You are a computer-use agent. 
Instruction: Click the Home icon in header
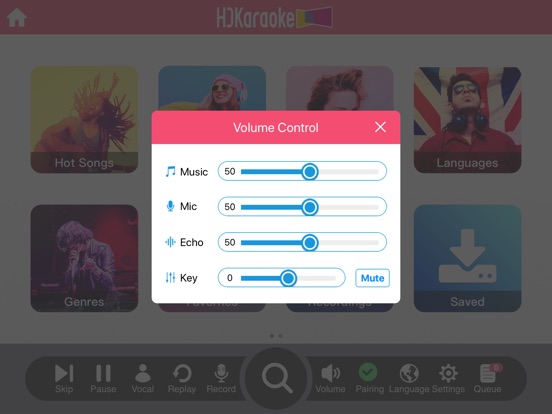[17, 17]
